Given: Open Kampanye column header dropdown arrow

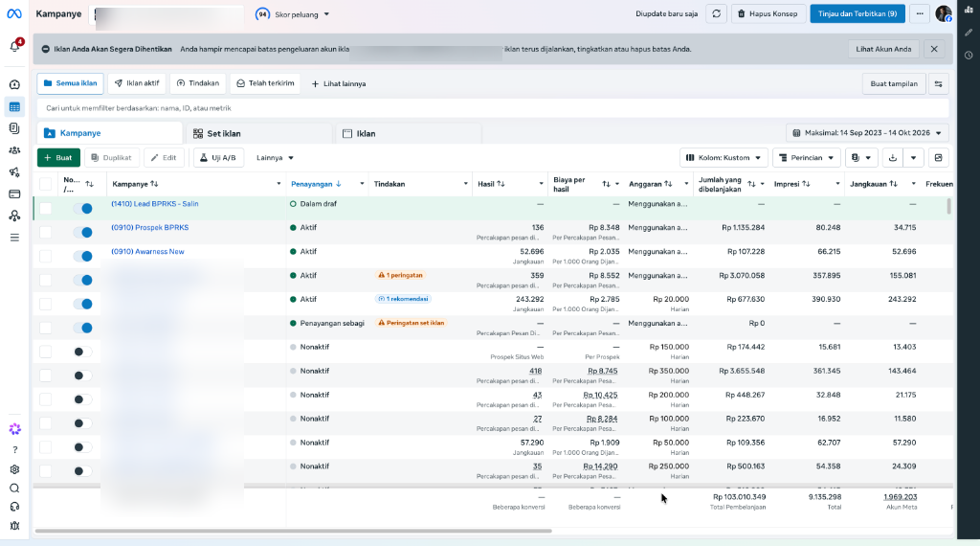Looking at the screenshot, I should pos(278,184).
